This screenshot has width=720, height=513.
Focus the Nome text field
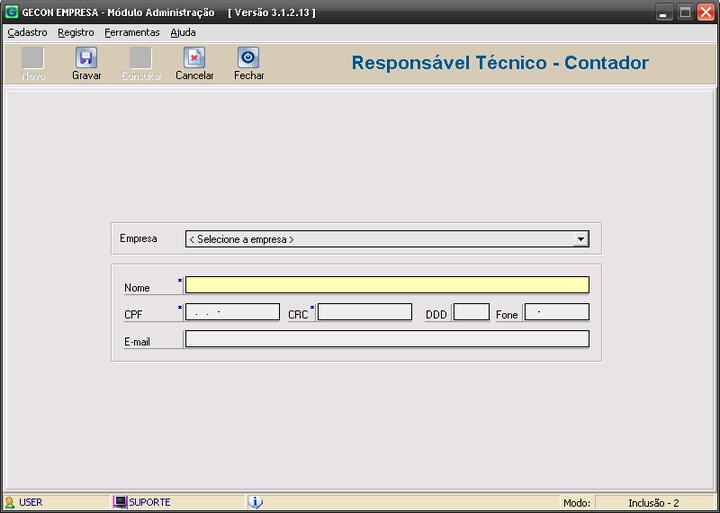tap(387, 285)
